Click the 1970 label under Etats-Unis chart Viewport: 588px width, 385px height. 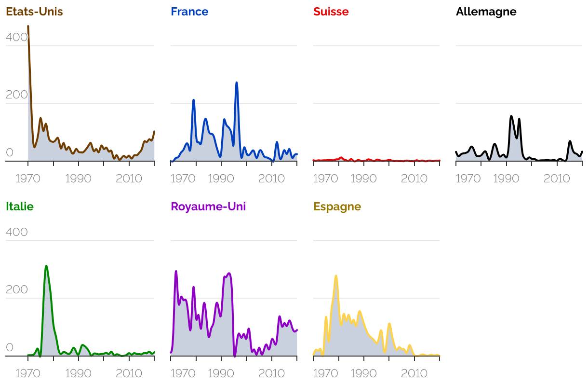click(x=28, y=179)
